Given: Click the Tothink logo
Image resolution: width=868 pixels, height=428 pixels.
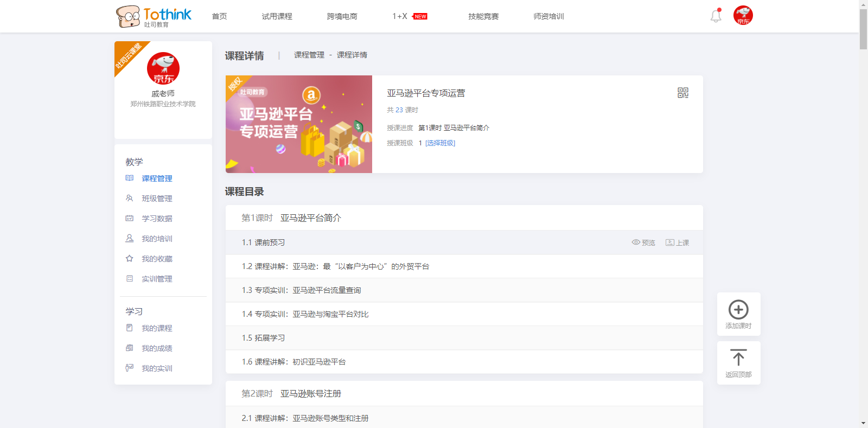Looking at the screenshot, I should (x=154, y=16).
